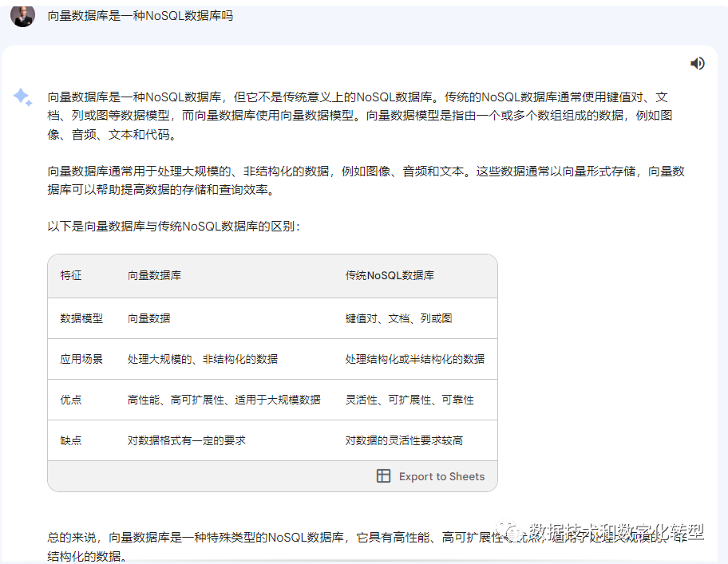Click the 数据模型 row label

(81, 318)
